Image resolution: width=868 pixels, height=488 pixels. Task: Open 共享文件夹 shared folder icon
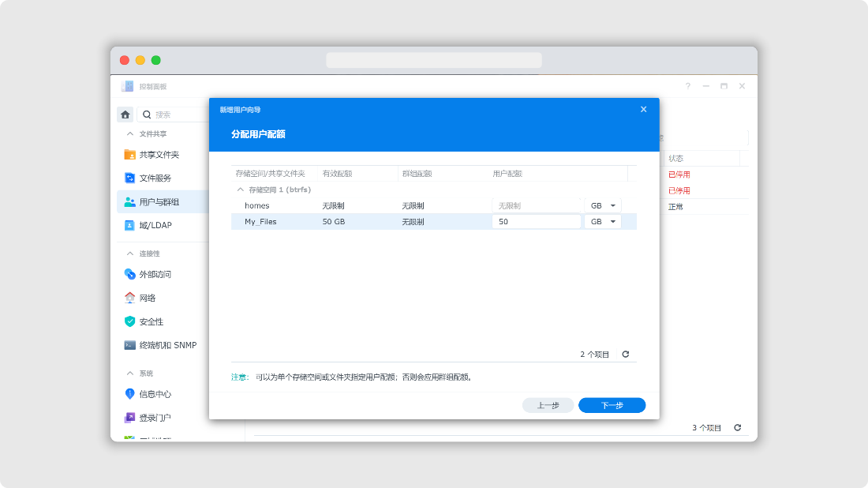[x=130, y=155]
